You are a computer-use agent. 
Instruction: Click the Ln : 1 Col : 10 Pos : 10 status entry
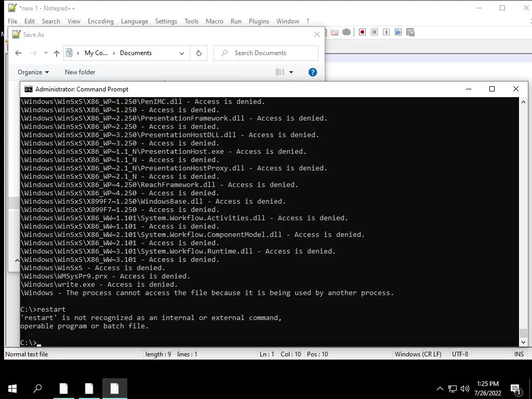[294, 354]
